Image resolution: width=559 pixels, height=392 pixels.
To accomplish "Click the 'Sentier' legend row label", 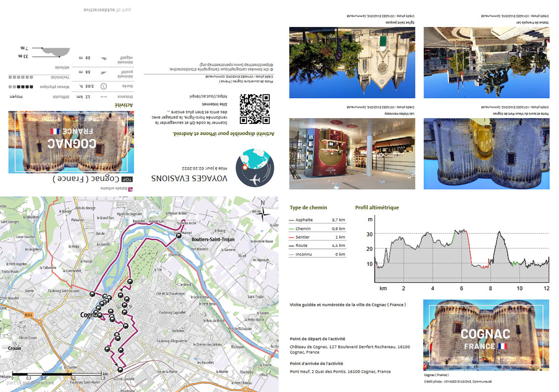I will click(303, 237).
